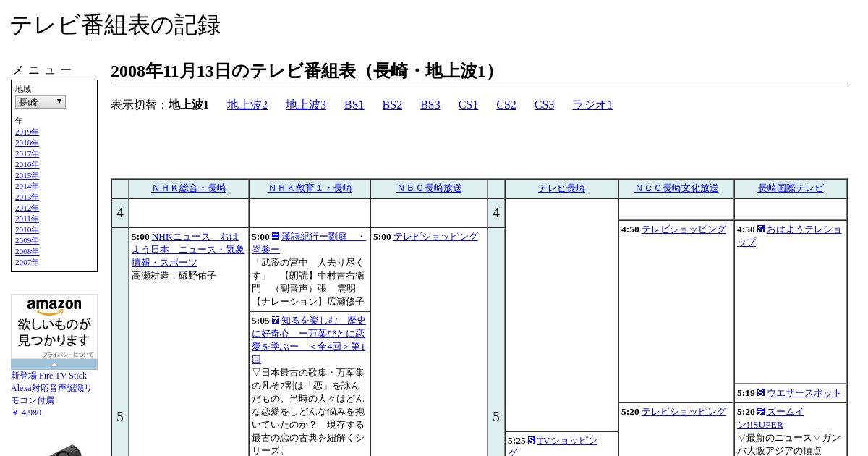
Task: Open 漢詩紀行ー劉庭 program link
Action: pyautogui.click(x=309, y=242)
